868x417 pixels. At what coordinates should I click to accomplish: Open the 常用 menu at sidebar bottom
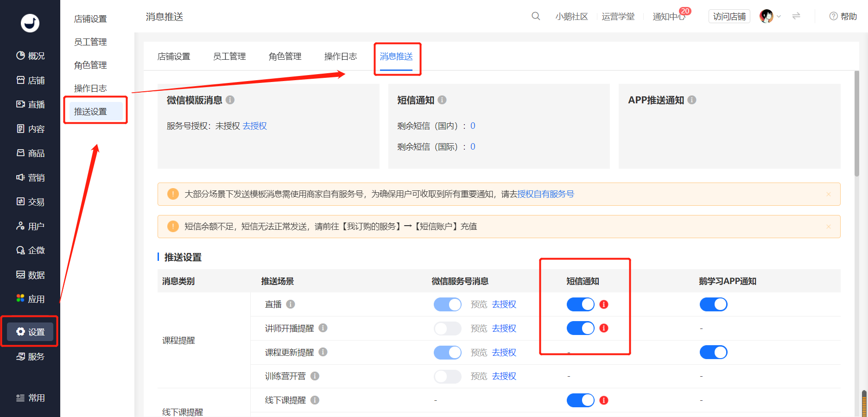31,398
